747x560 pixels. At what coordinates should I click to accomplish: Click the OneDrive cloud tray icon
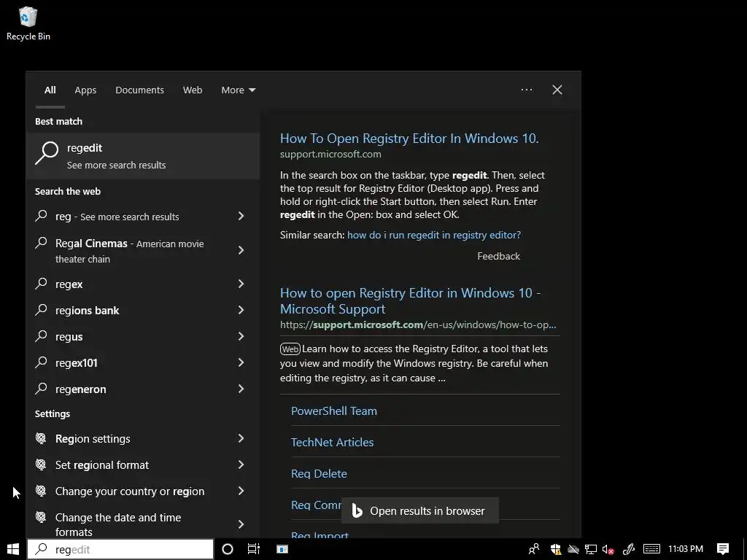pos(573,549)
